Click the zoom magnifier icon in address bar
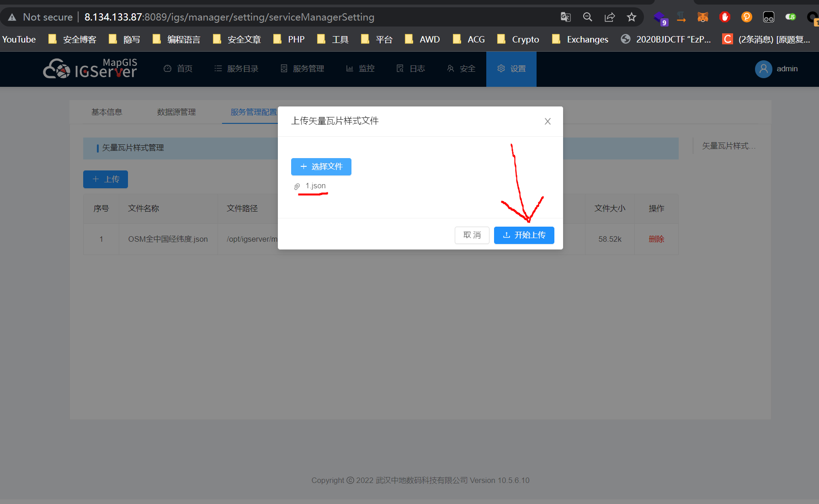Image resolution: width=819 pixels, height=504 pixels. coord(587,17)
